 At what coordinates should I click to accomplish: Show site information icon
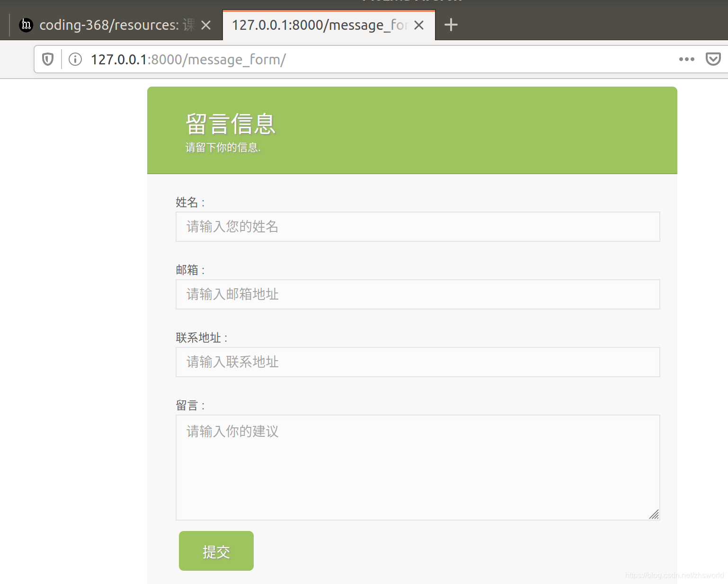click(x=75, y=59)
